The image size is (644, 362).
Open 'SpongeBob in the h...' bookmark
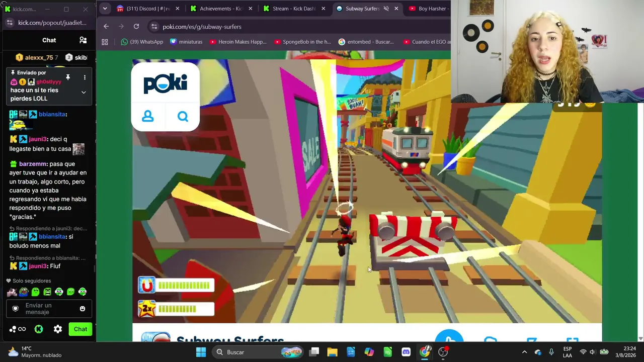pyautogui.click(x=302, y=42)
